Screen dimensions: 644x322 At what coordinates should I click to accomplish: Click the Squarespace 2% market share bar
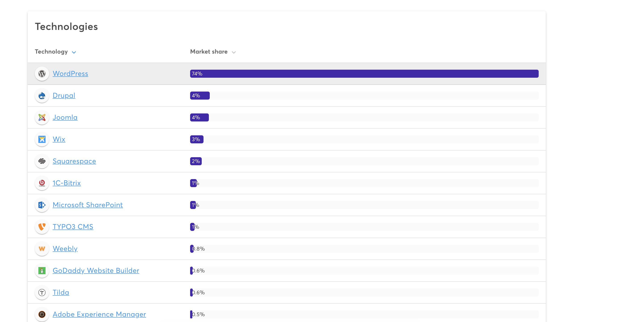click(196, 161)
